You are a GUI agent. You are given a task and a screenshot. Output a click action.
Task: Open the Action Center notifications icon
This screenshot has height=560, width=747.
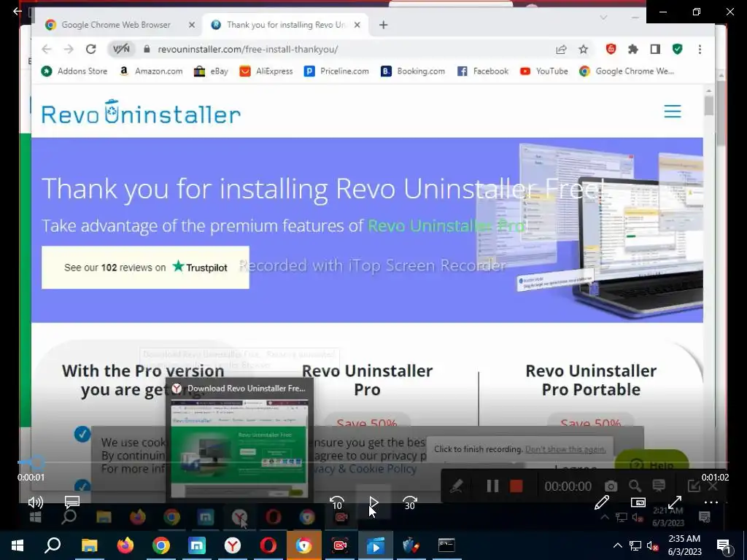pos(724,545)
